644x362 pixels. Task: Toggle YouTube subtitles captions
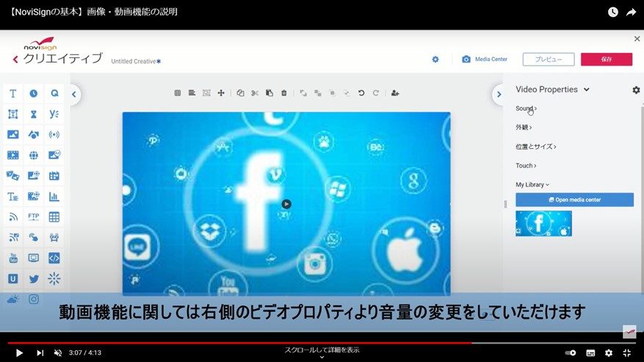590,352
